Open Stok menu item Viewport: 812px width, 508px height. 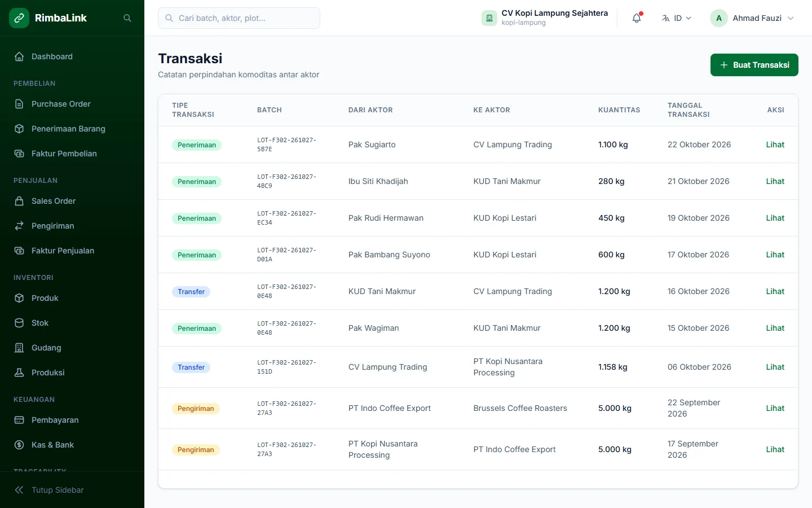point(72,323)
